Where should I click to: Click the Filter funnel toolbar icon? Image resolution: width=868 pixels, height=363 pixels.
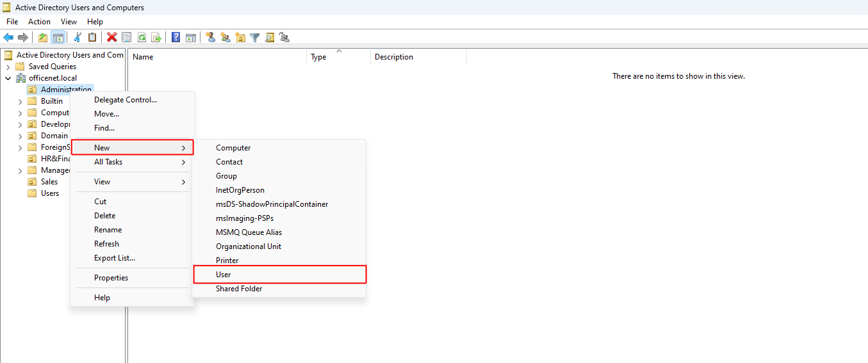point(255,37)
